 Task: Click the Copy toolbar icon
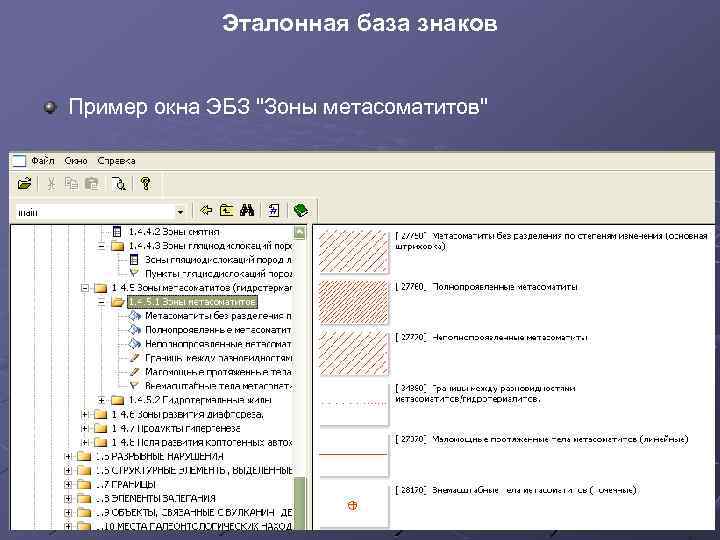click(71, 184)
